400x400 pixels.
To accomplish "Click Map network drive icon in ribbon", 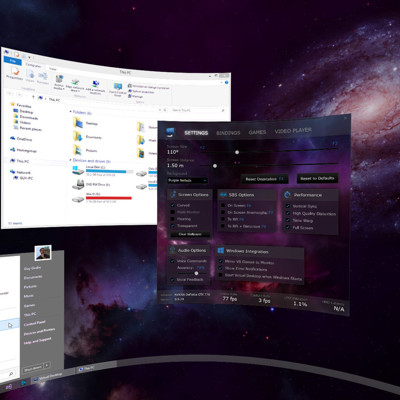I will tap(75, 83).
